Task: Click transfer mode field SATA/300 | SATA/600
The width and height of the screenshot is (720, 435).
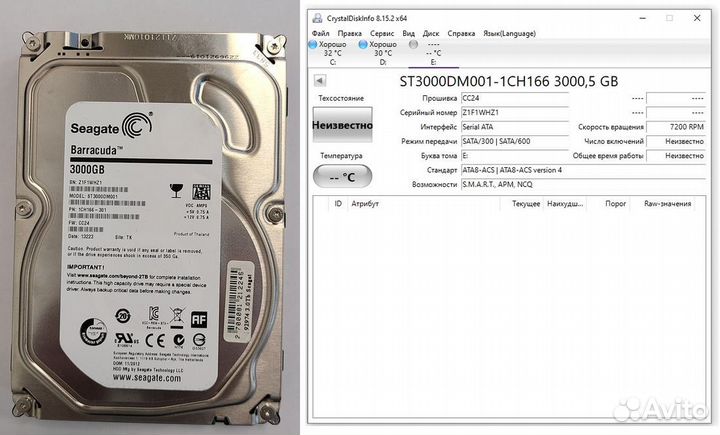Action: click(x=515, y=141)
